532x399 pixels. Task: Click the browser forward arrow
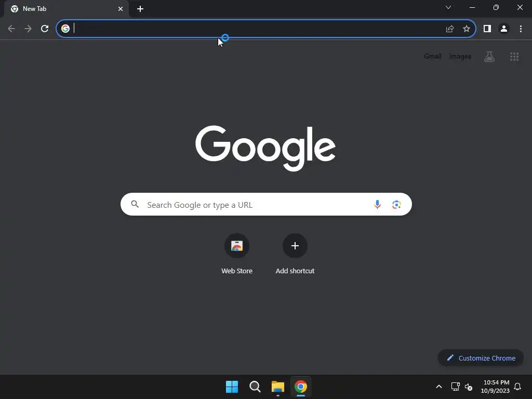click(x=28, y=29)
